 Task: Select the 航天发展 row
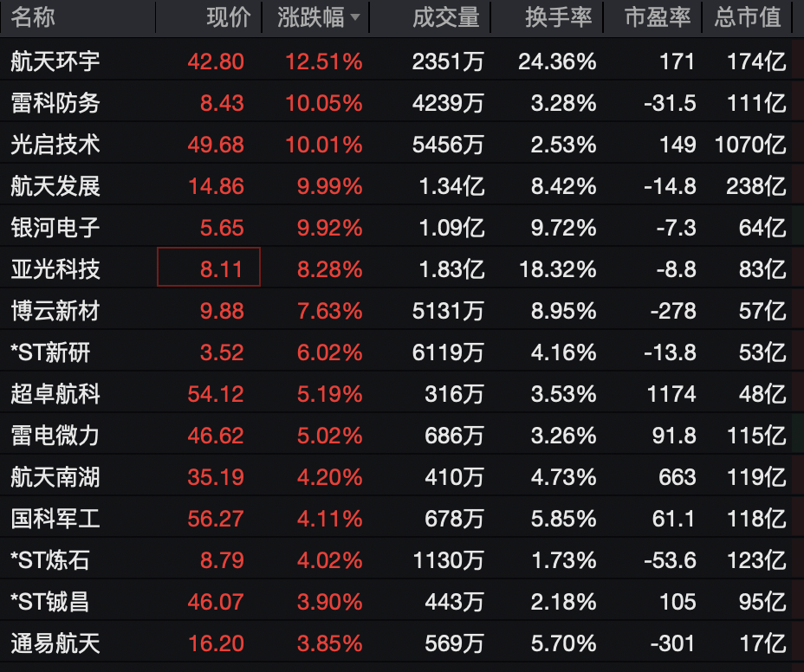point(55,186)
